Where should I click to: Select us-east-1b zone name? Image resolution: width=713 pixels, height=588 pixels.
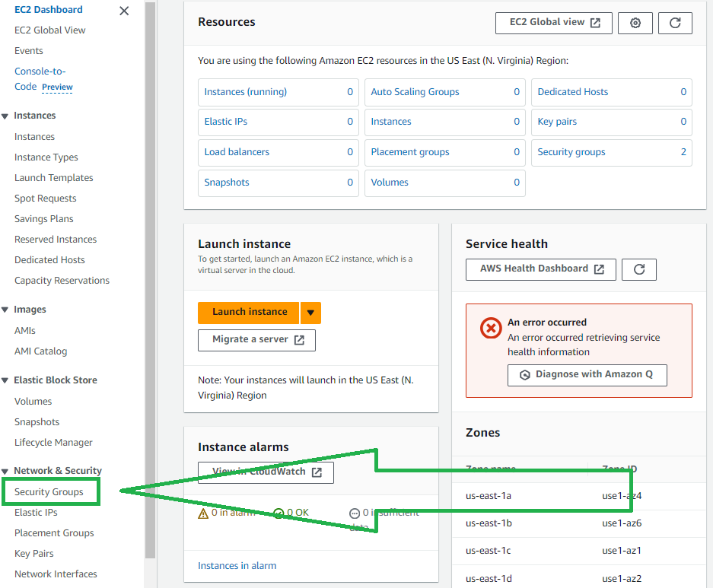[489, 523]
